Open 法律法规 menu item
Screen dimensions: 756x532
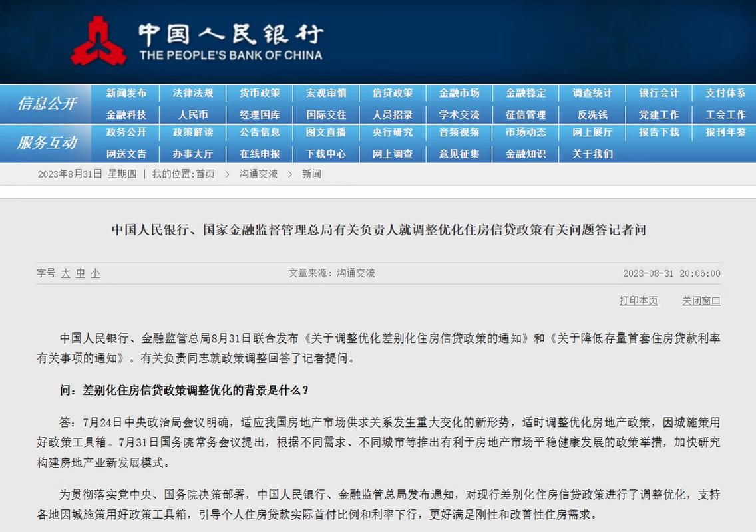[x=193, y=93]
